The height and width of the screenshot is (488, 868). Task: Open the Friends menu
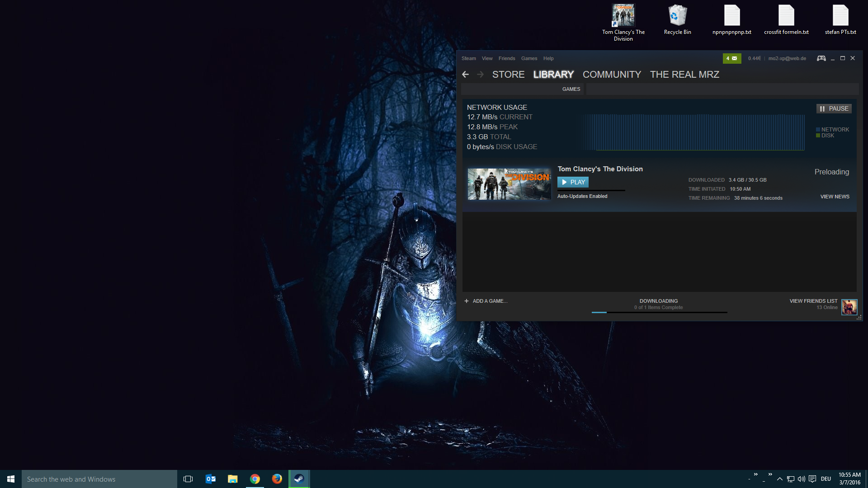(x=506, y=58)
